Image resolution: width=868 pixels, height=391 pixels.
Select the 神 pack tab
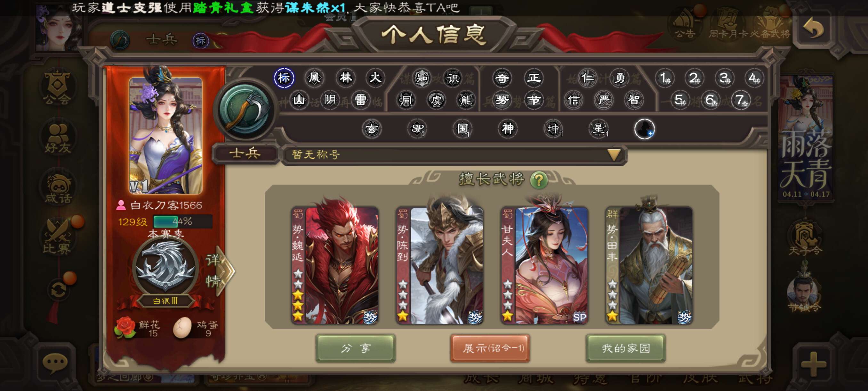(508, 129)
